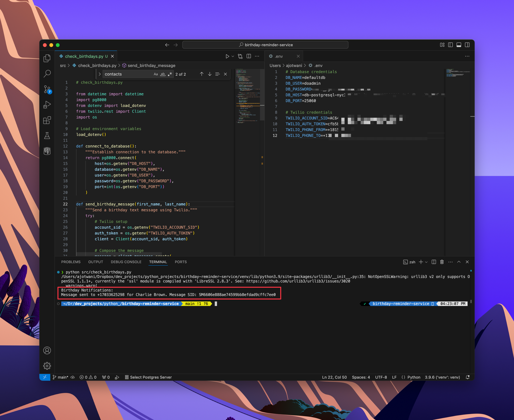Select the 3.9.6 venv interpreter status item
The height and width of the screenshot is (420, 514).
click(x=442, y=377)
